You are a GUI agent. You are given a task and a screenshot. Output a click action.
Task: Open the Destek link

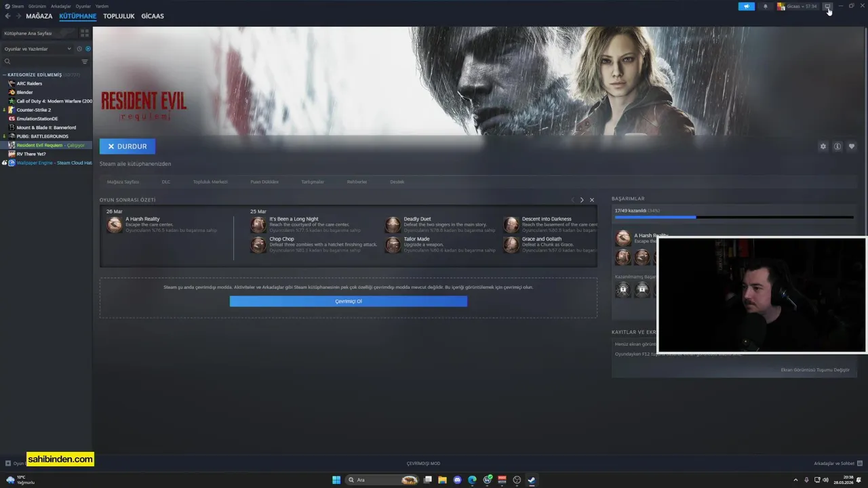397,182
